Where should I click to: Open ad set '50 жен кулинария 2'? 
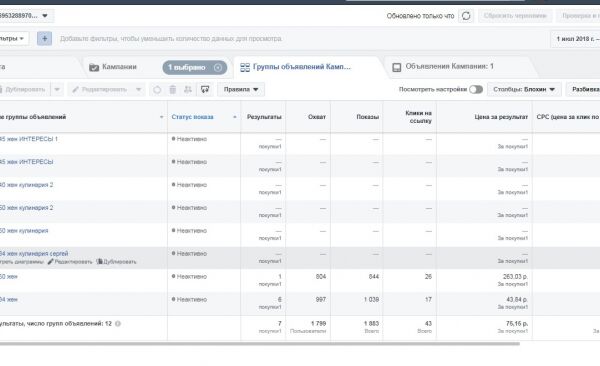click(26, 208)
